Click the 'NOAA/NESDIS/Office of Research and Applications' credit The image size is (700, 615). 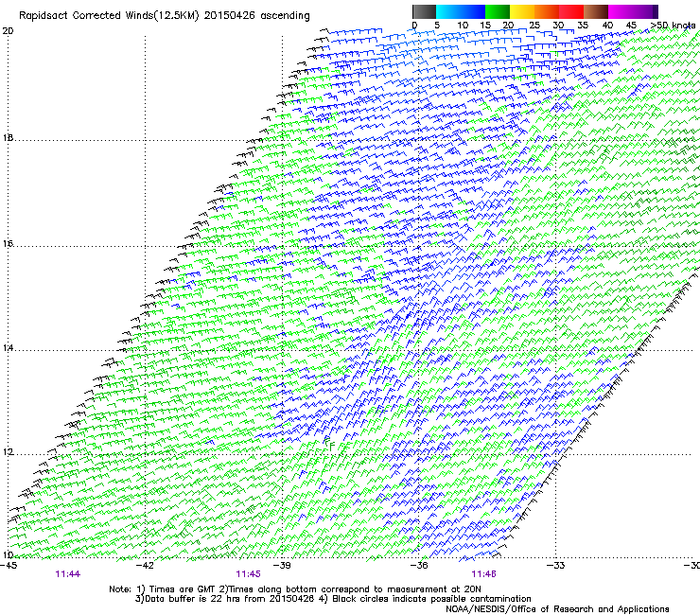click(x=557, y=609)
